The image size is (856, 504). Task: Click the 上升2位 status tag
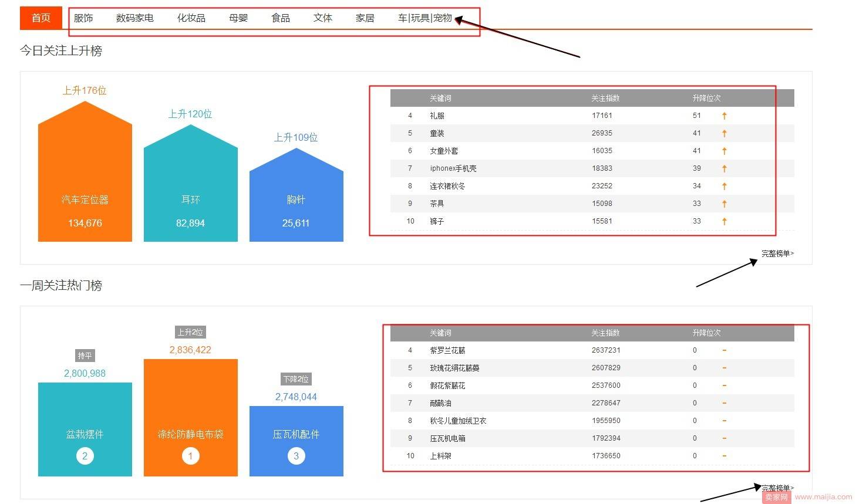coord(191,332)
